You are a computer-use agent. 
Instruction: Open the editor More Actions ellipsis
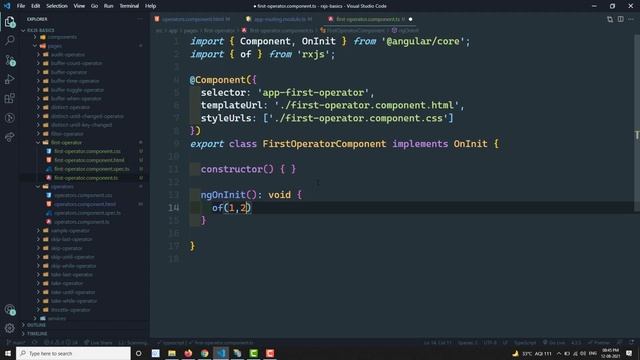[631, 19]
